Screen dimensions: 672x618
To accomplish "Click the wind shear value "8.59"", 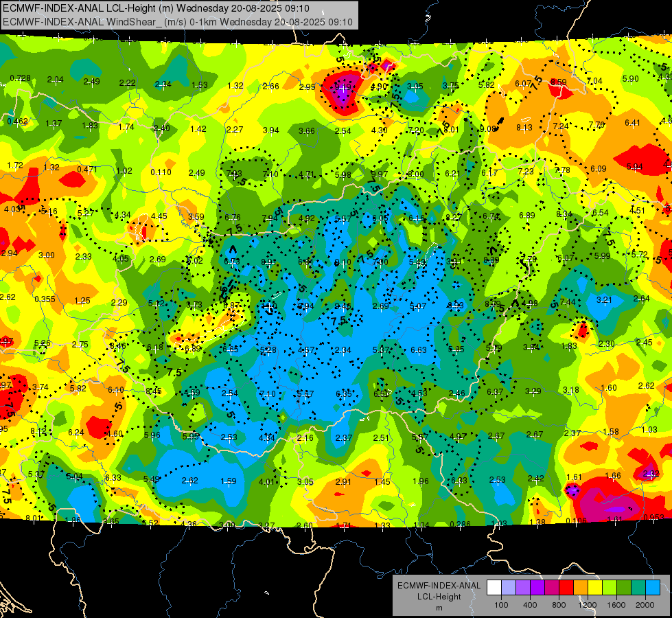I will (559, 82).
